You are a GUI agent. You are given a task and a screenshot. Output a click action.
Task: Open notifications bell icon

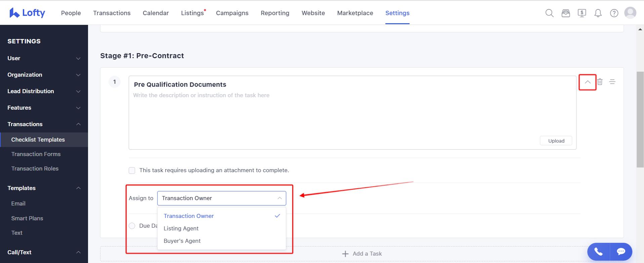598,13
